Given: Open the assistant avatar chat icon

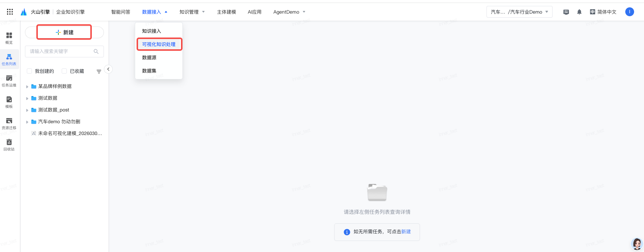Looking at the screenshot, I should click(637, 244).
